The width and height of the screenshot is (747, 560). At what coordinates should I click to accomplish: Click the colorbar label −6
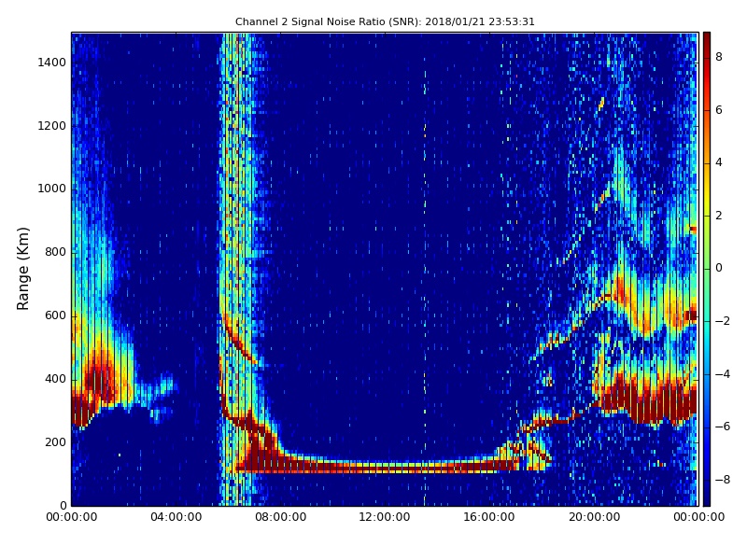pos(722,427)
